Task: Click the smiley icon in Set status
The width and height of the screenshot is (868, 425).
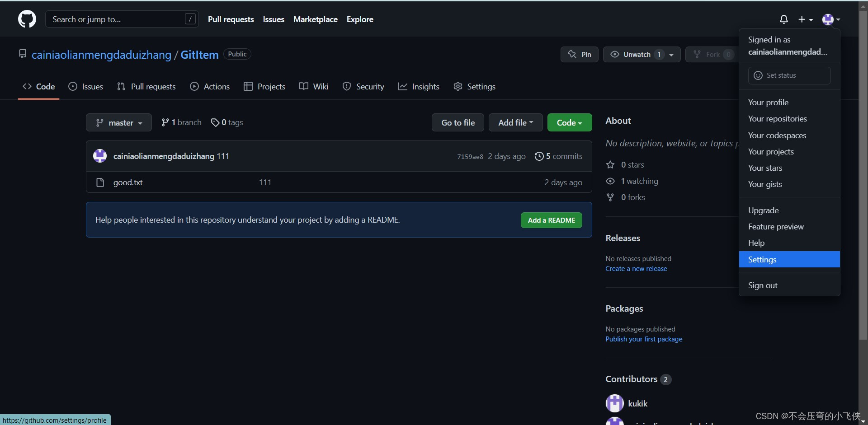Action: [758, 75]
